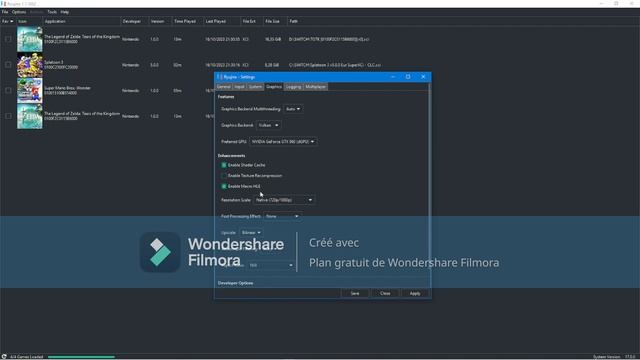
Task: Tick the favorite checkbox for Splatoon 3
Action: coord(8,65)
